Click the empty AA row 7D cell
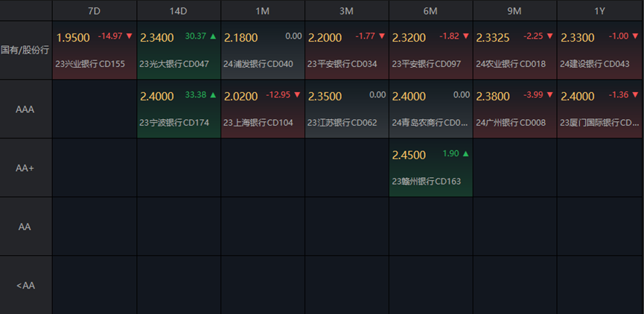 coord(95,226)
